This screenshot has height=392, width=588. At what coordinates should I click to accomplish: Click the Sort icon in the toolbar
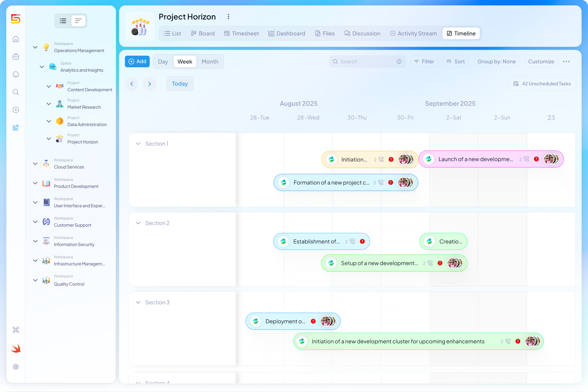449,61
